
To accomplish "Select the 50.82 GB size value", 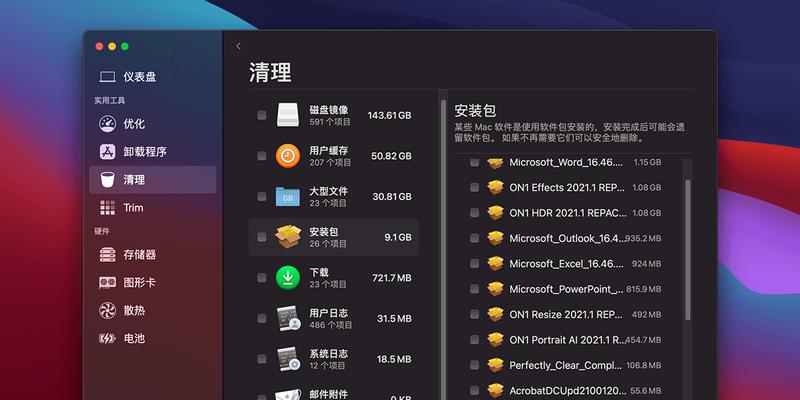I will (391, 156).
